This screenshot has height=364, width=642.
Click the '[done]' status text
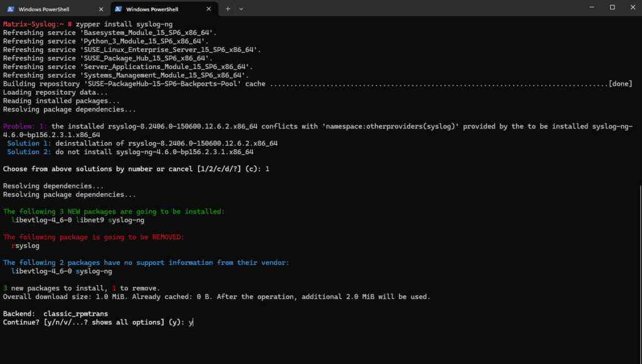620,84
